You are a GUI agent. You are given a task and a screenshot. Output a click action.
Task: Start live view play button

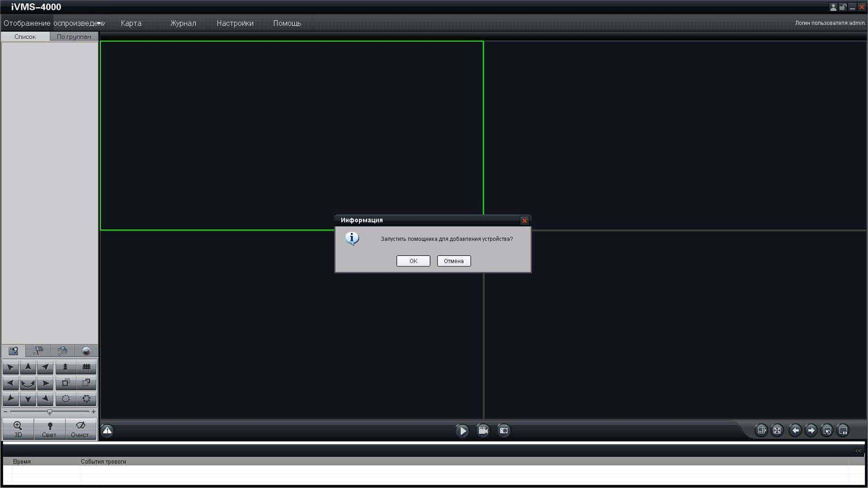462,431
